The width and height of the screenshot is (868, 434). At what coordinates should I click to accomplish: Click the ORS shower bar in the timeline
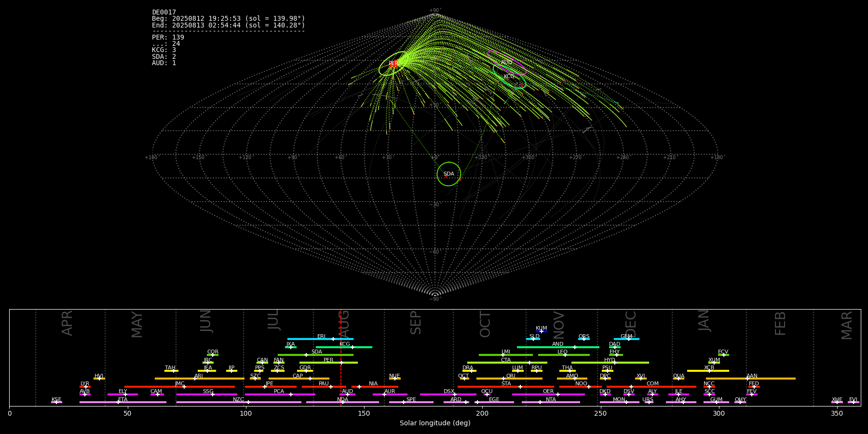(x=584, y=339)
